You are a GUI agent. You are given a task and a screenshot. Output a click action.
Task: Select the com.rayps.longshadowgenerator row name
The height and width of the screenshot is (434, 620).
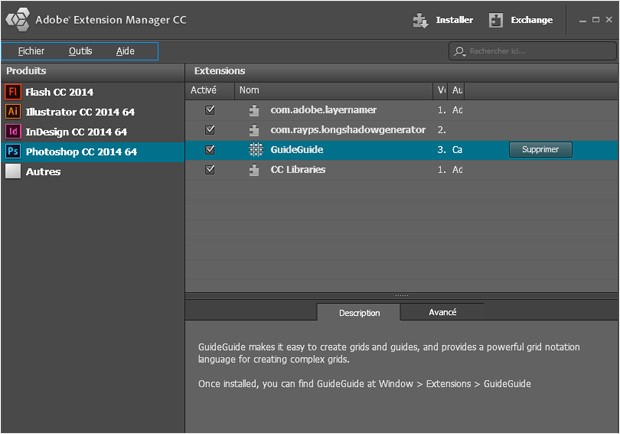(x=348, y=130)
